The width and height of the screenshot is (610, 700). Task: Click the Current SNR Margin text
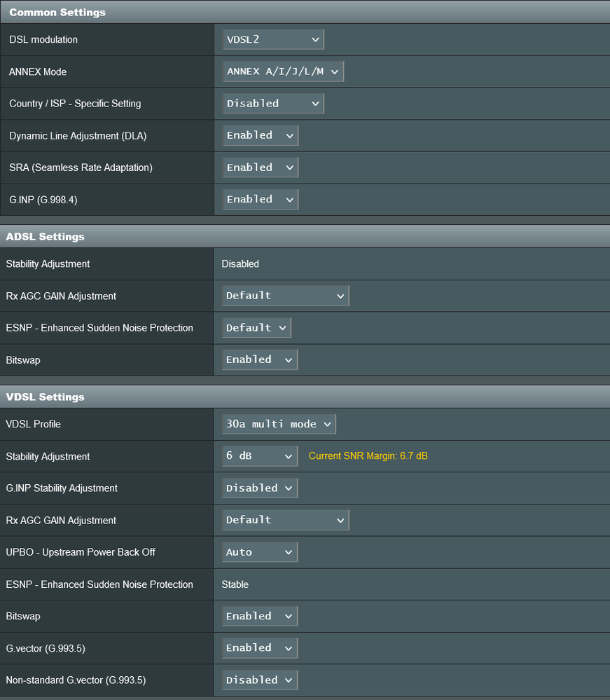[368, 456]
